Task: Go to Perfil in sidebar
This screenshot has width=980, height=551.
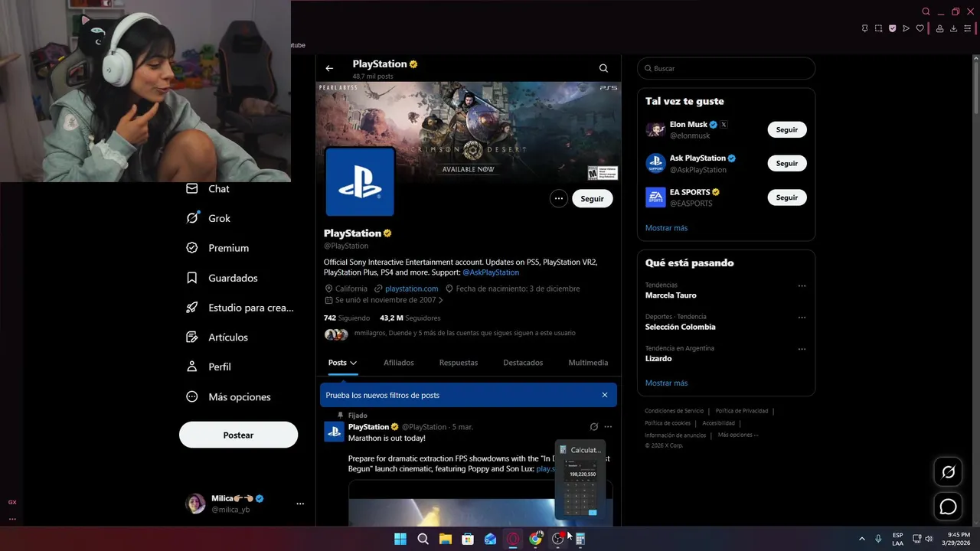Action: pos(209,367)
